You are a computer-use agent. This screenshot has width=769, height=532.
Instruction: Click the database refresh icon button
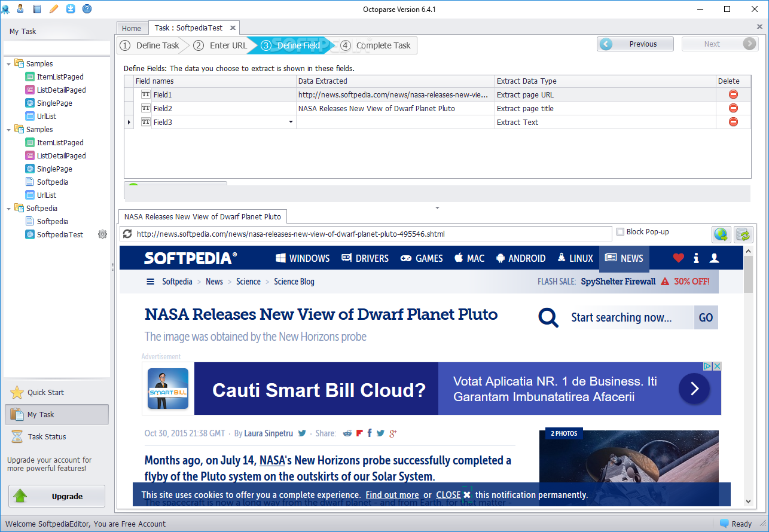coord(743,234)
